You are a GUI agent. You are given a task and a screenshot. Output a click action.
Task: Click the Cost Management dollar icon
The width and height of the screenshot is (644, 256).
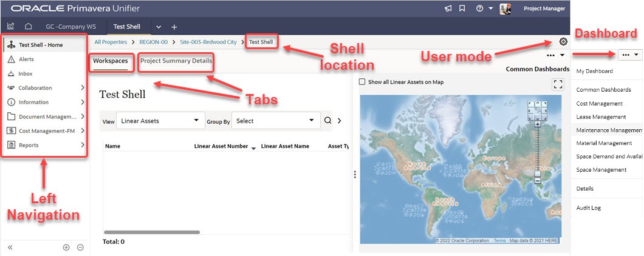[x=11, y=131]
